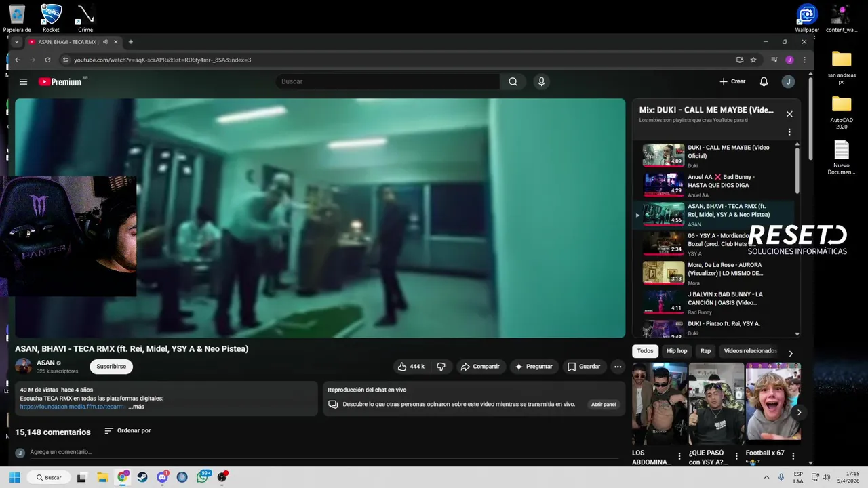Click the Guardar button
The height and width of the screenshot is (488, 868).
584,367
